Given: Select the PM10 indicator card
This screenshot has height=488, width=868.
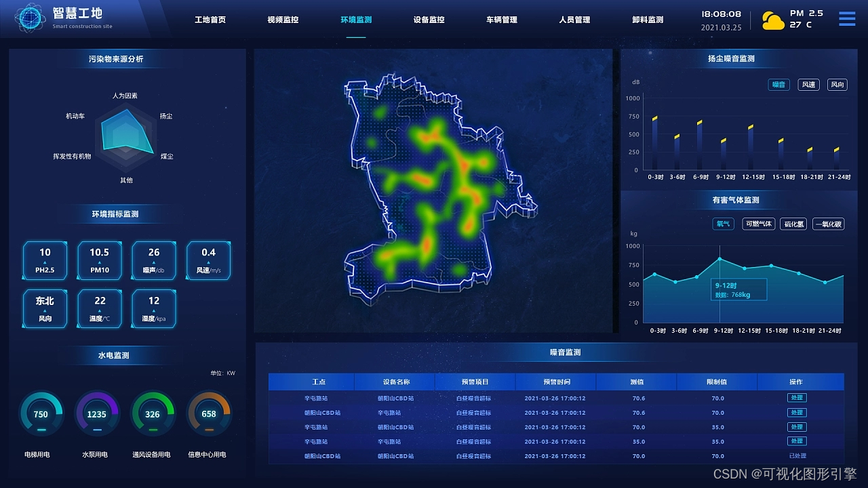Looking at the screenshot, I should click(100, 260).
